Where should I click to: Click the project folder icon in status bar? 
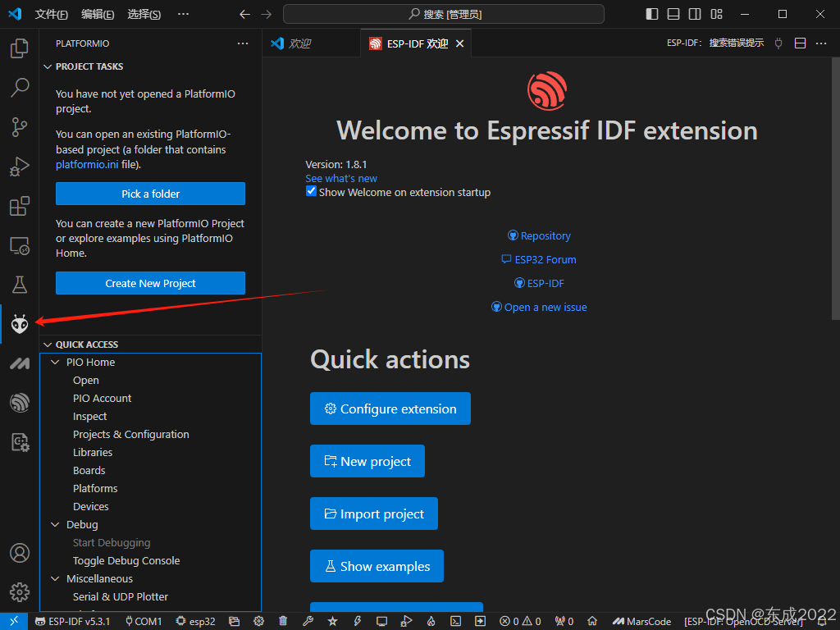pos(234,622)
